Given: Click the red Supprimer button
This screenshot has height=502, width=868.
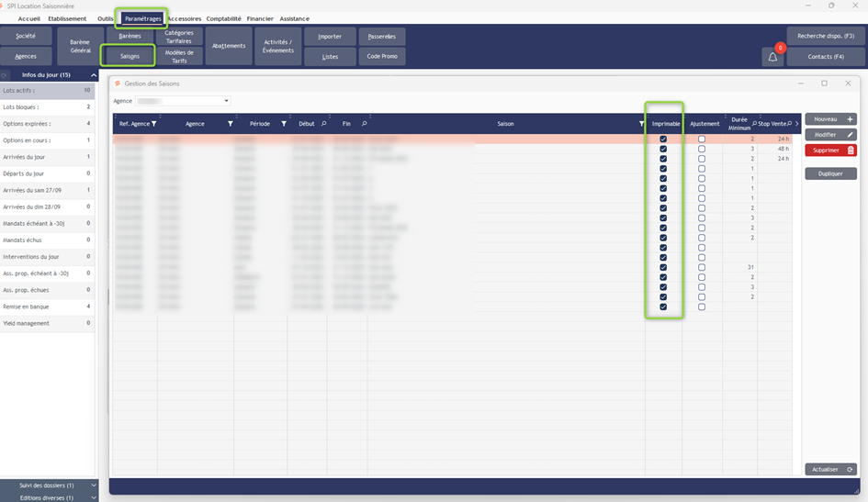Looking at the screenshot, I should pyautogui.click(x=829, y=150).
